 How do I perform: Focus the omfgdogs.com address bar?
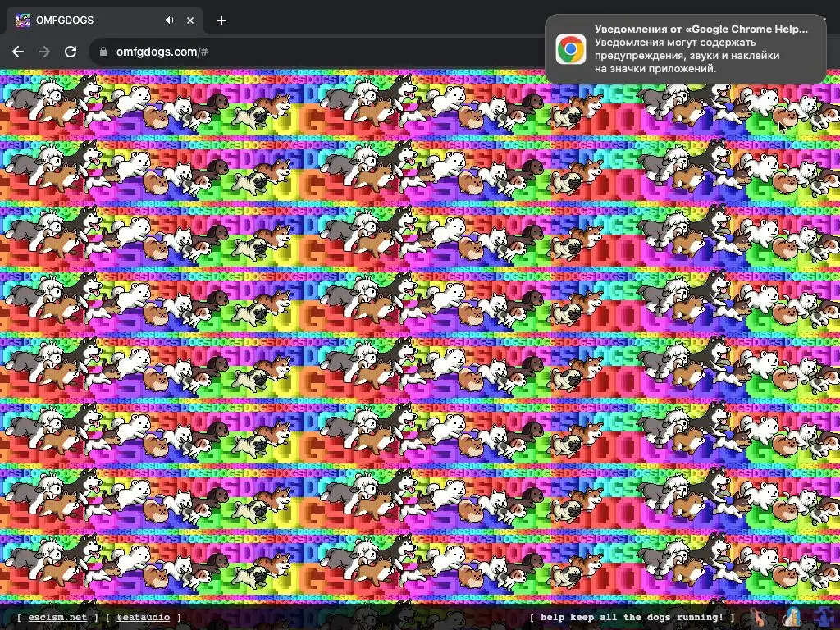(x=316, y=52)
